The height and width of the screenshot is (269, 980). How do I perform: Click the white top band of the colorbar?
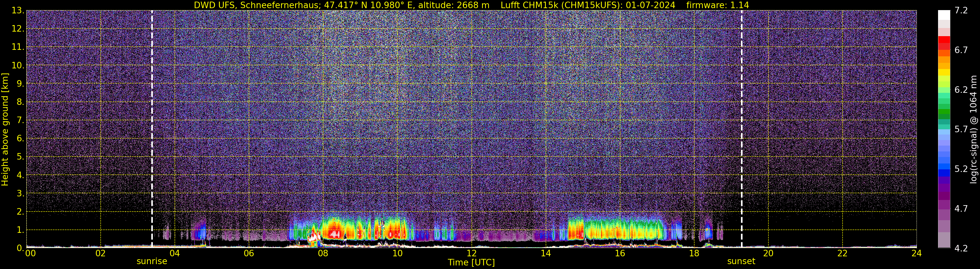coord(944,15)
